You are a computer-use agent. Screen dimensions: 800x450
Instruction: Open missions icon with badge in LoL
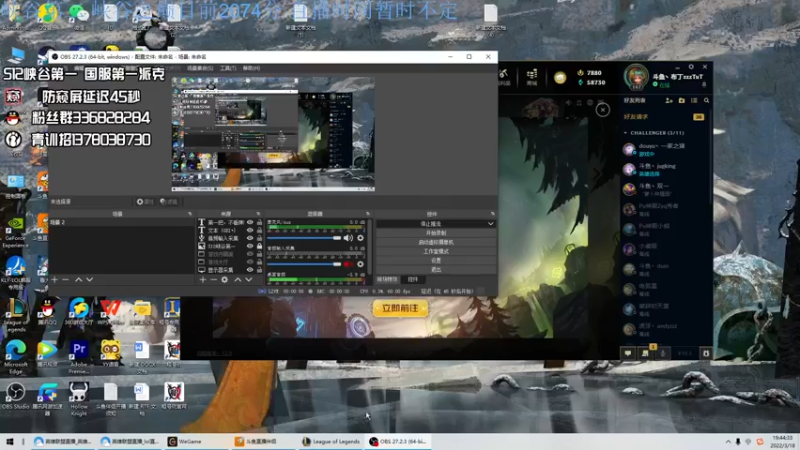click(645, 353)
